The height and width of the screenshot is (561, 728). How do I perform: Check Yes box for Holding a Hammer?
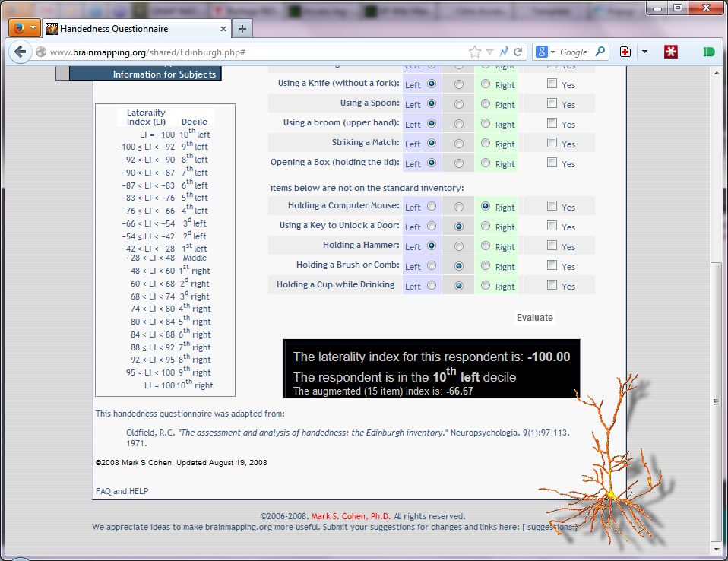pyautogui.click(x=552, y=246)
